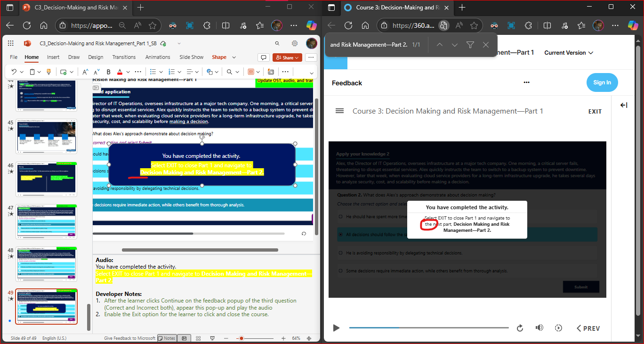This screenshot has height=344, width=644.
Task: Open the Undo dropdown arrow
Action: tap(22, 72)
